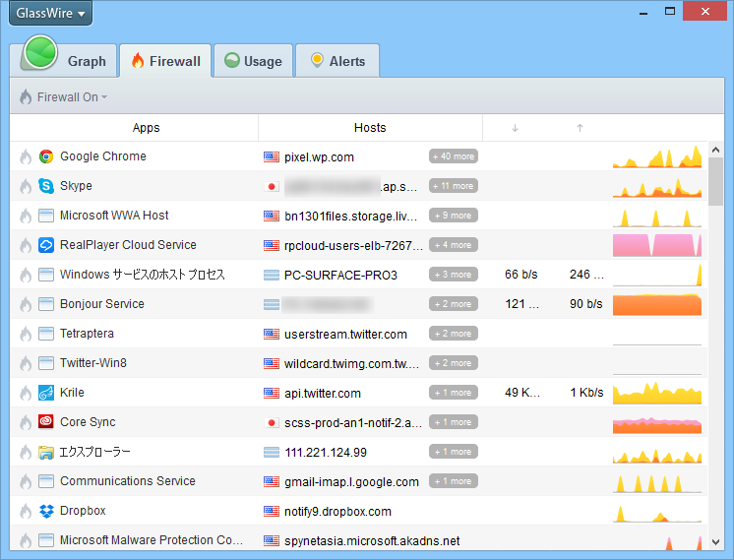Click the Bonjour Service window icon

46,304
